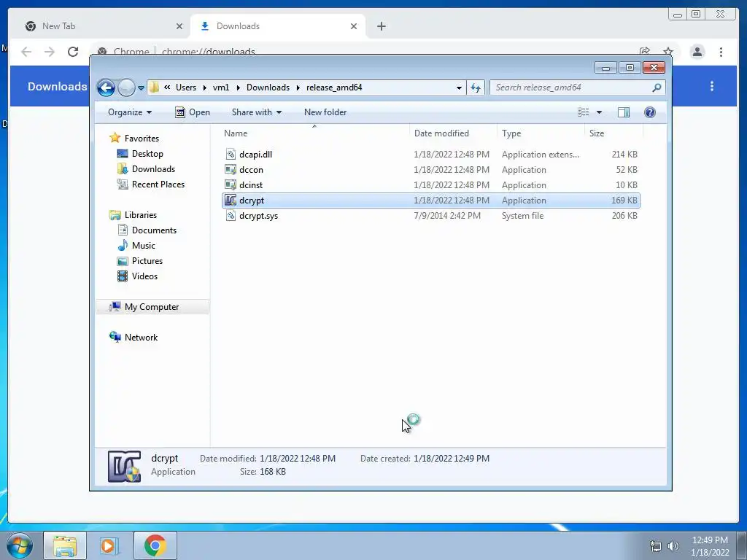Open Explorer Help via the question mark
The height and width of the screenshot is (560, 747).
tap(650, 112)
